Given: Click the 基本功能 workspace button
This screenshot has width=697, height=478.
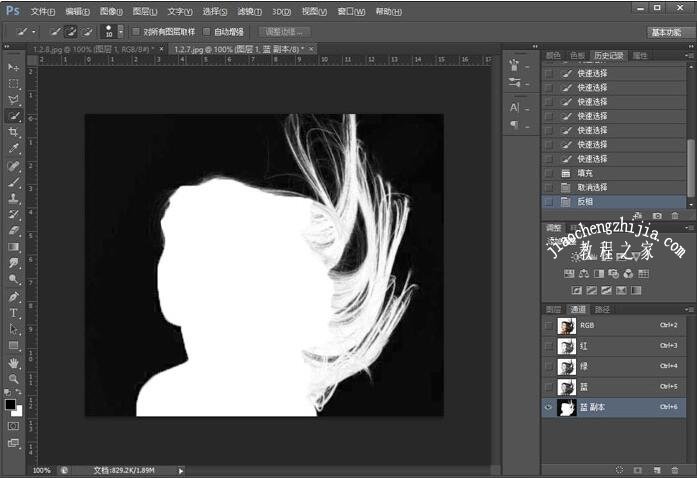Looking at the screenshot, I should pos(665,32).
